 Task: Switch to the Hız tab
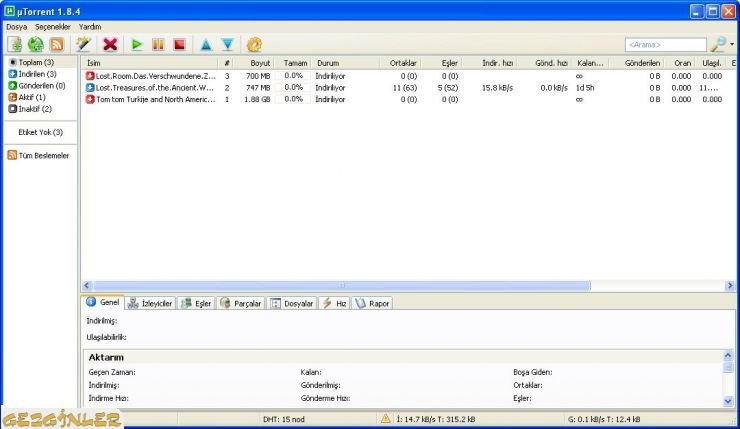point(335,303)
